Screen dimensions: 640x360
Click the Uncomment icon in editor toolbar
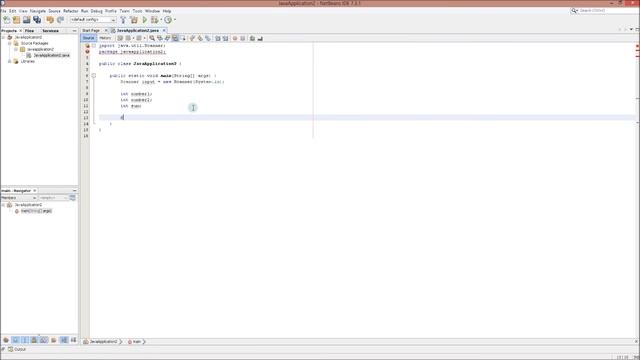pos(260,38)
